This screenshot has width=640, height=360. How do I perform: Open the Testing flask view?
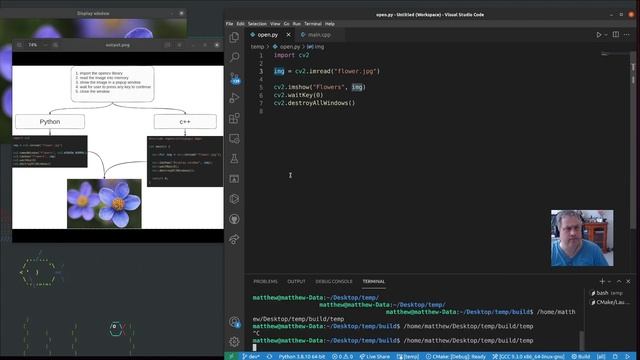[234, 159]
